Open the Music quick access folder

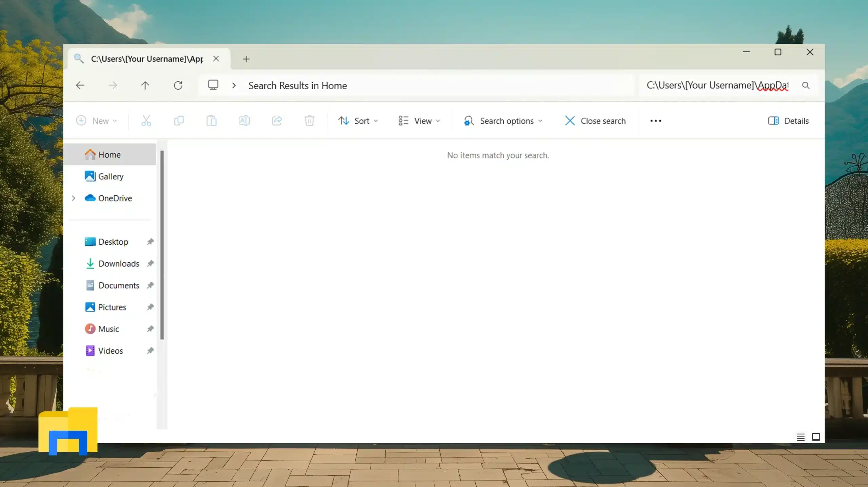102,329
